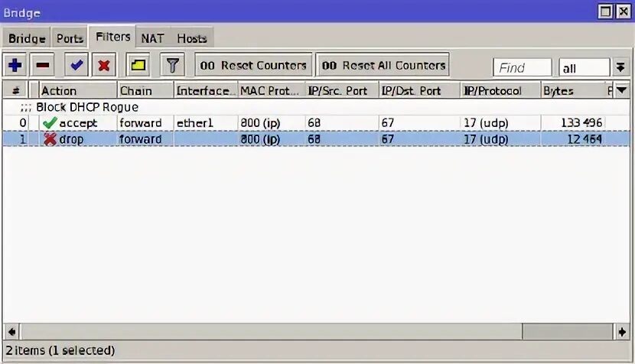Click '12 464' bytes value

585,139
